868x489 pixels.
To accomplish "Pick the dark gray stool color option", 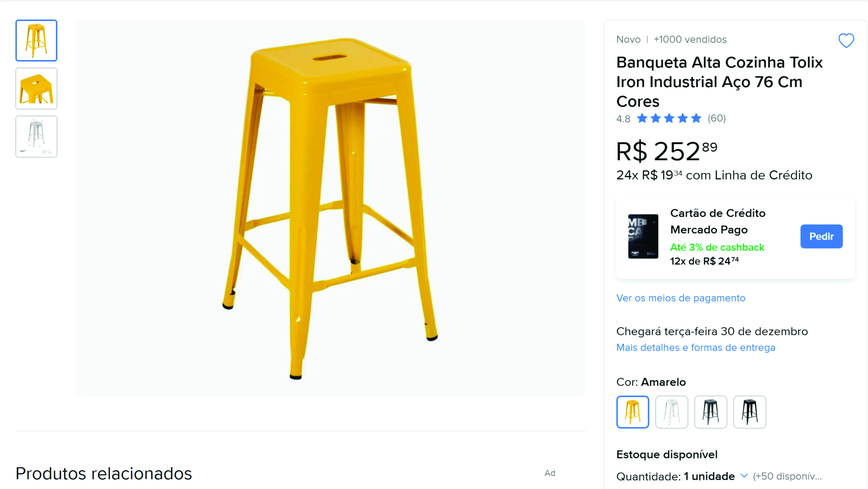I will (711, 412).
